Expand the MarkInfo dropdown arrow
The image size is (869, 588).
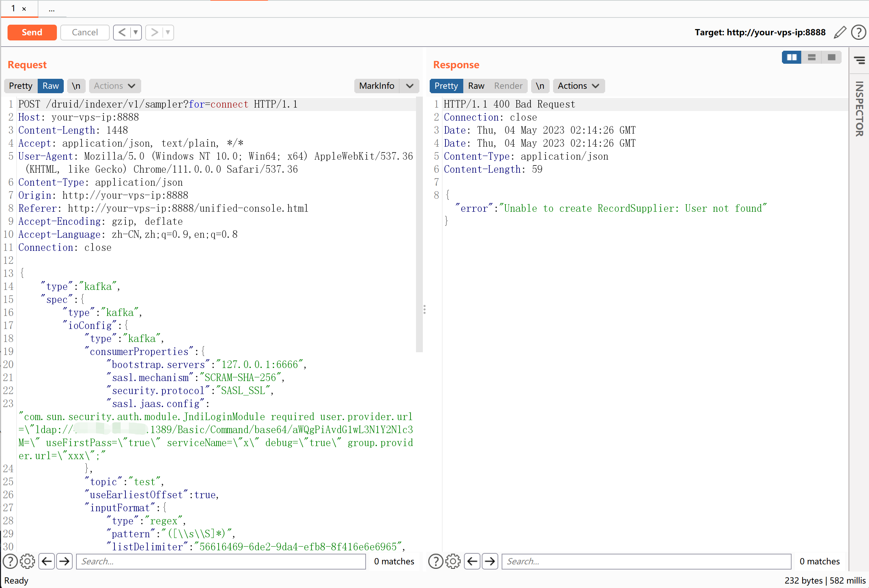409,86
